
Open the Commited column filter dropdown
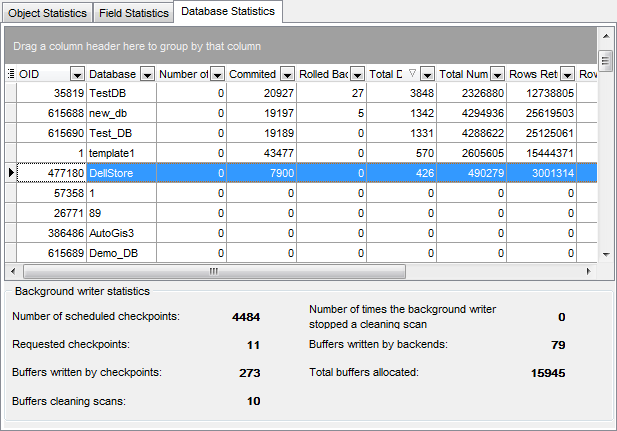287,74
